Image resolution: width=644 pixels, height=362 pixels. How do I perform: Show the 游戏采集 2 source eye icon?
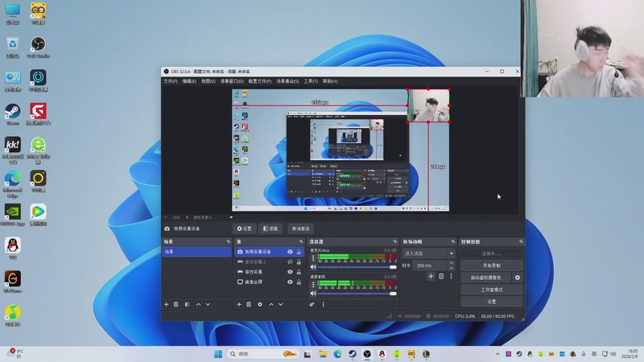click(290, 262)
